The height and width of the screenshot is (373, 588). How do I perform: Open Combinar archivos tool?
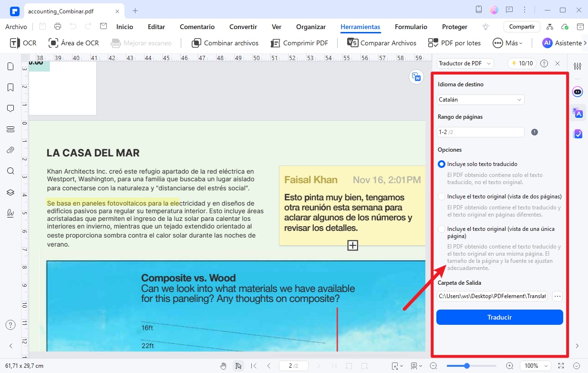click(225, 43)
